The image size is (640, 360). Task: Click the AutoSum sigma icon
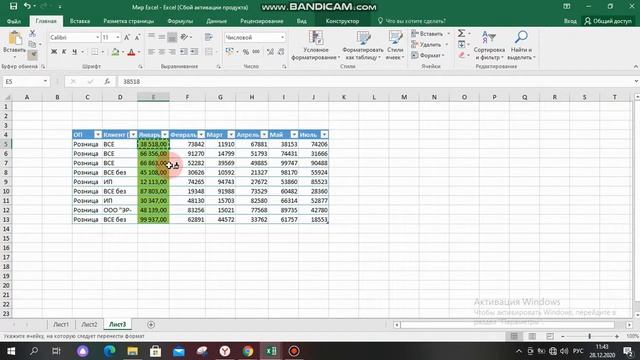pyautogui.click(x=461, y=33)
